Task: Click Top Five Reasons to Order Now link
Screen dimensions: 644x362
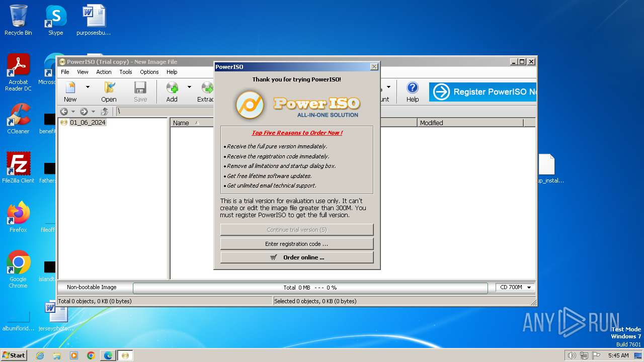Action: [297, 133]
